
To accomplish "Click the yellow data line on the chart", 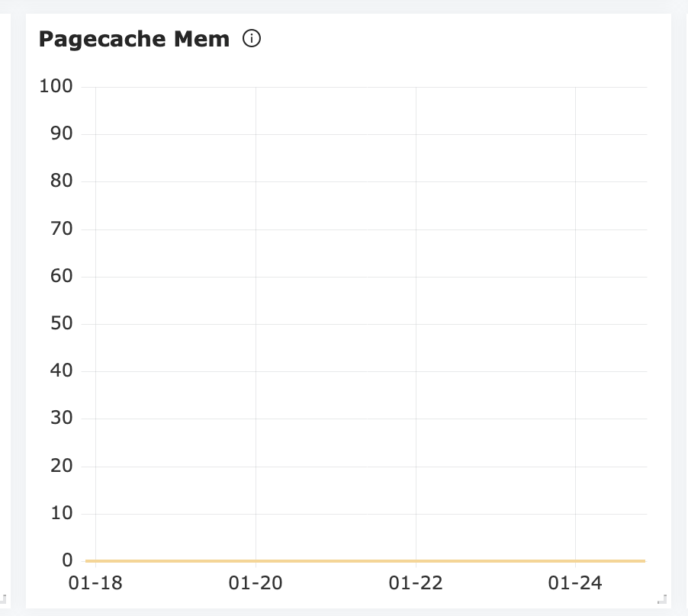I will point(366,561).
